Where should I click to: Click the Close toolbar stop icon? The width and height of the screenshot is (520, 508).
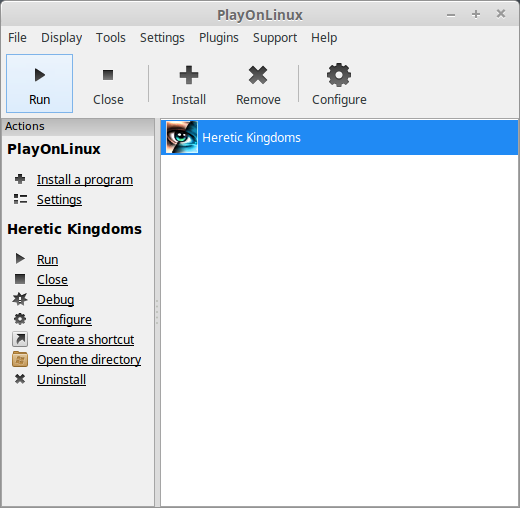pyautogui.click(x=108, y=75)
